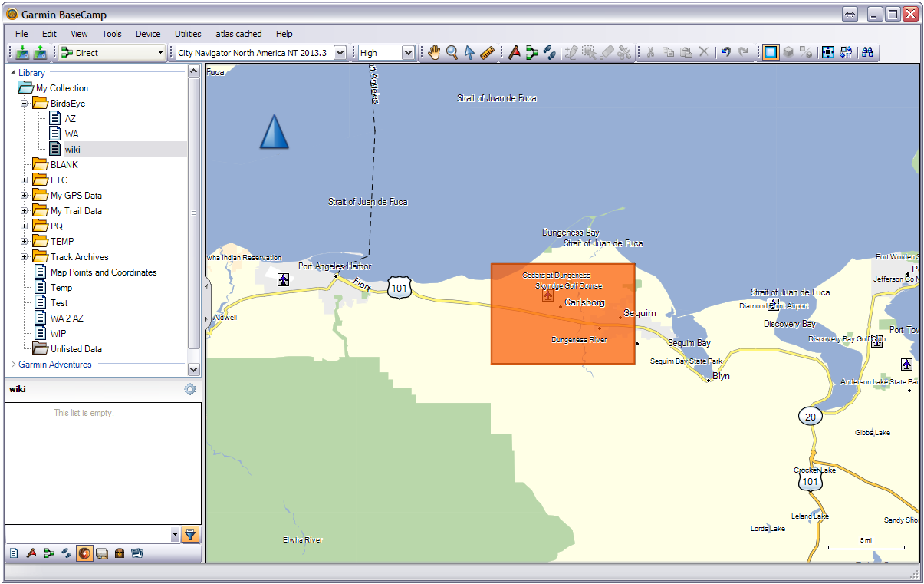This screenshot has height=584, width=924.
Task: Open the Utilities menu
Action: (188, 34)
